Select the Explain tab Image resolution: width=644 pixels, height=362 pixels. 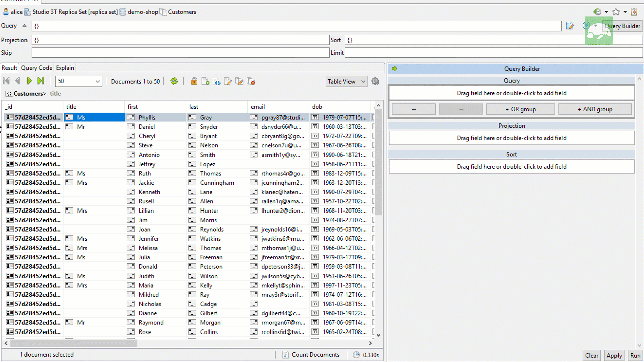pos(65,68)
